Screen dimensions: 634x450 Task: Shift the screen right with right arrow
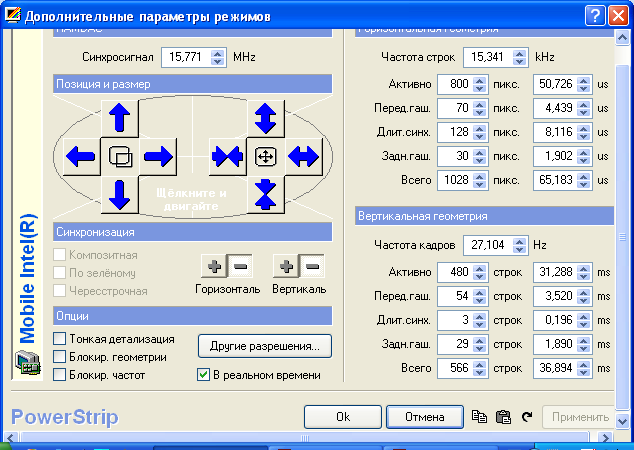(158, 156)
